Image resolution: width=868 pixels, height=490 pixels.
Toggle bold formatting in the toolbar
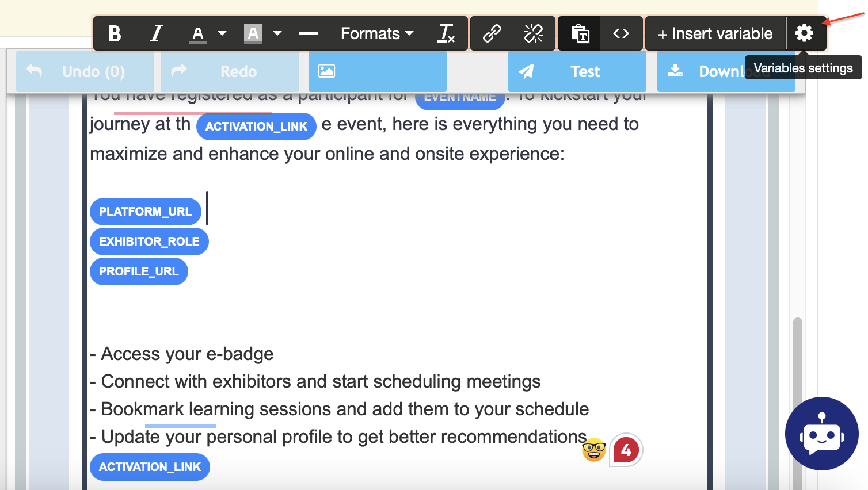tap(115, 34)
